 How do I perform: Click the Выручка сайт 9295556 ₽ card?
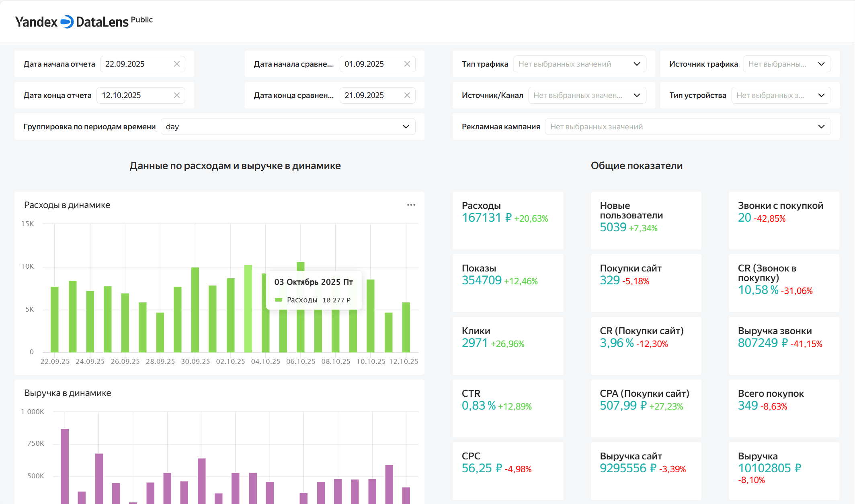coord(646,471)
